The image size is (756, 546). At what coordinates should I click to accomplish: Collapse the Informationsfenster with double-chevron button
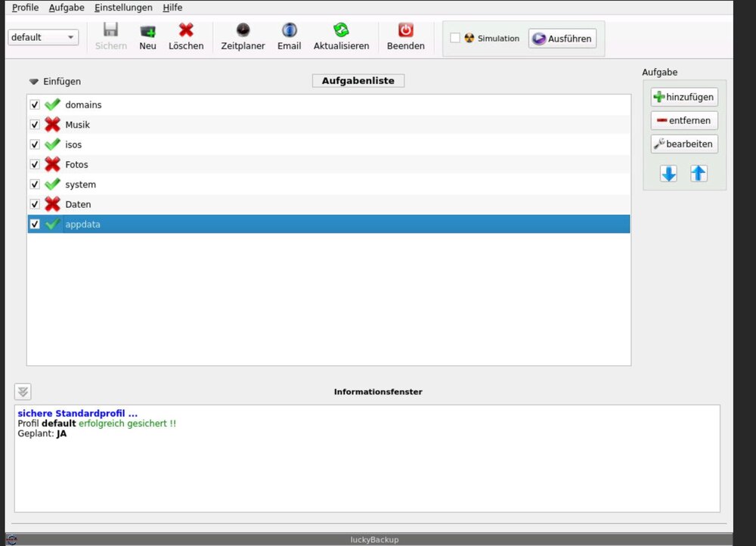pos(23,392)
